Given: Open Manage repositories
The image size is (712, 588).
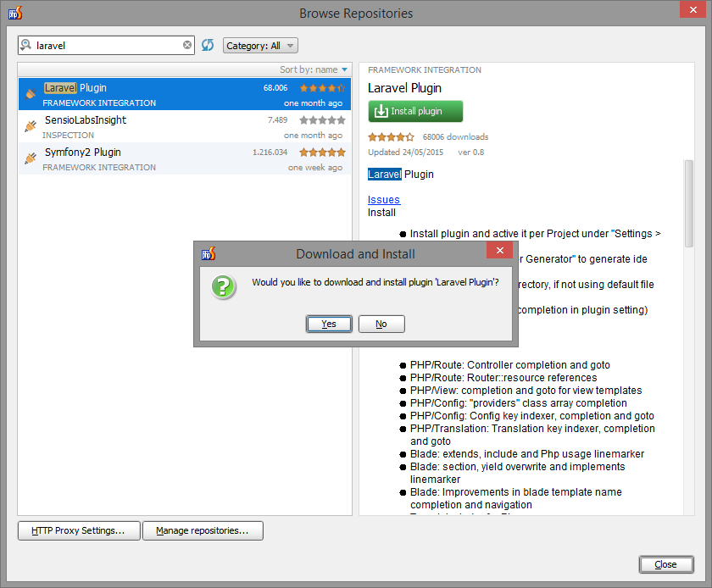Looking at the screenshot, I should pyautogui.click(x=203, y=530).
